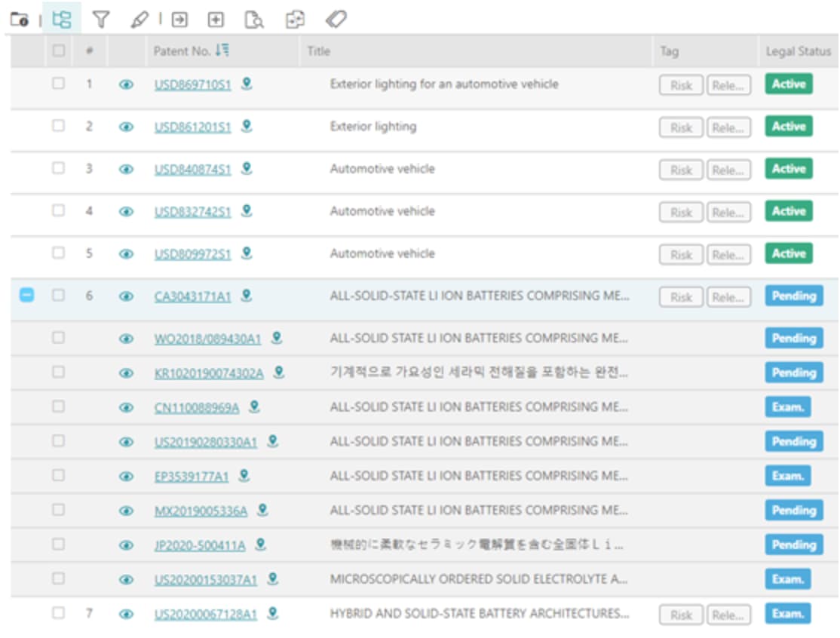The image size is (840, 638).
Task: Click the Tag column header
Action: point(669,51)
